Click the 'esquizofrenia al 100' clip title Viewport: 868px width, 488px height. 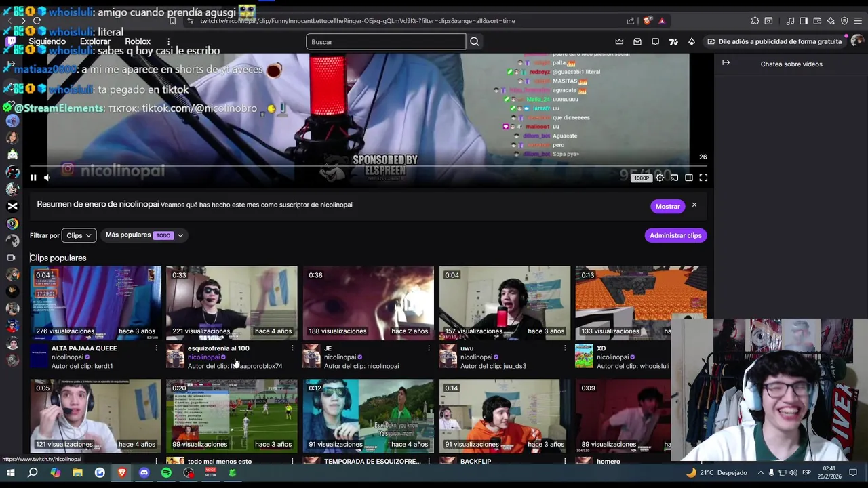[x=218, y=348]
